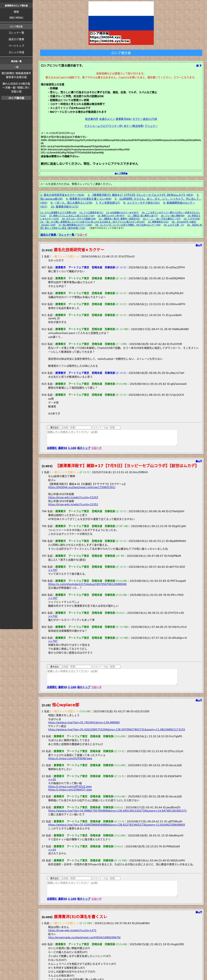Image resolution: width=207 pixels, height=980 pixels.
Task: Click 過去ログ倉庫 link below thread list
Action: point(48,235)
